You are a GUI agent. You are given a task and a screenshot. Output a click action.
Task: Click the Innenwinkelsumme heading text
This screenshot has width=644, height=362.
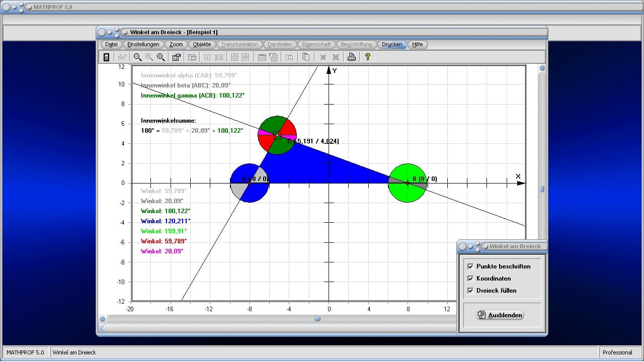coord(169,121)
